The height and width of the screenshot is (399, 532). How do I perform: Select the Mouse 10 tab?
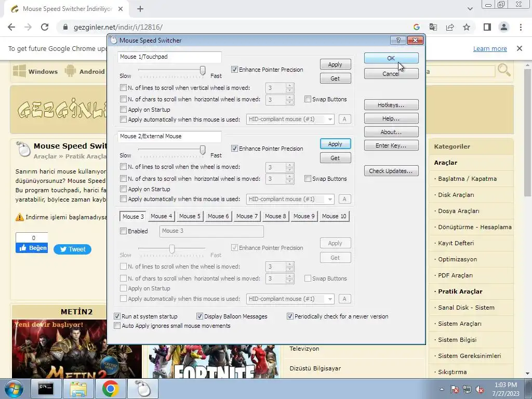coord(334,216)
